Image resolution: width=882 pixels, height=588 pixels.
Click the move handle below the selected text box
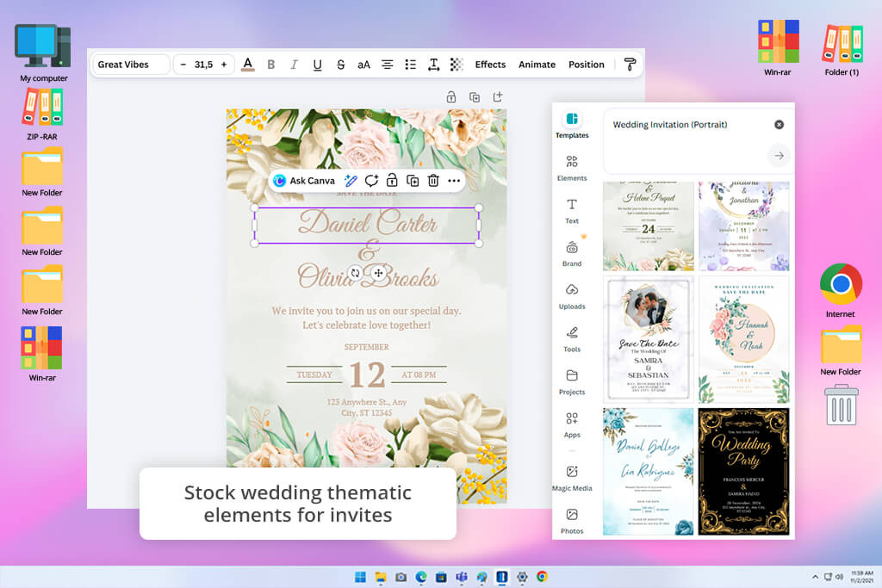[x=379, y=273]
